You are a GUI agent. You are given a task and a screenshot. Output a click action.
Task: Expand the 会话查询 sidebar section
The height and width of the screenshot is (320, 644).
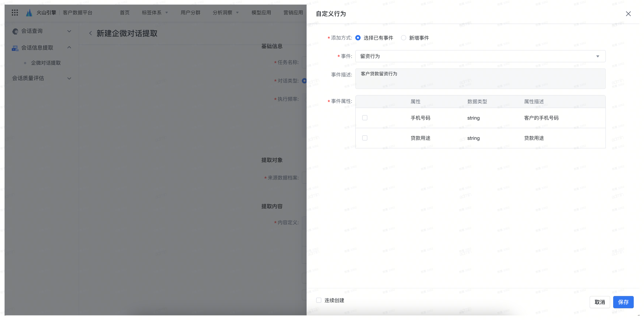pyautogui.click(x=69, y=31)
